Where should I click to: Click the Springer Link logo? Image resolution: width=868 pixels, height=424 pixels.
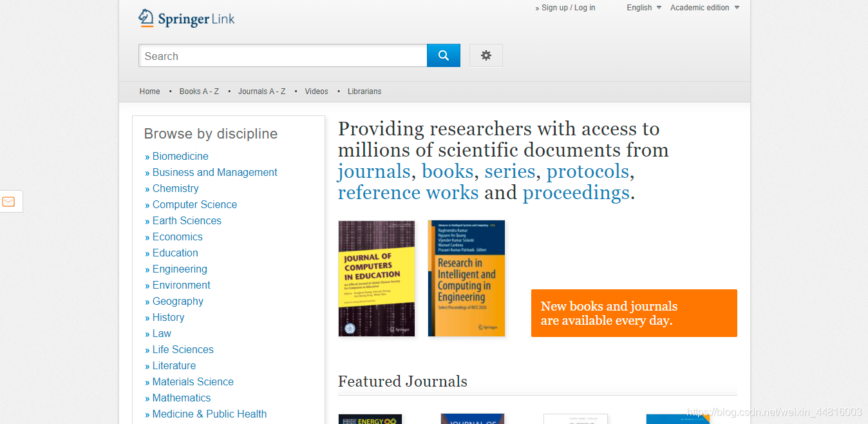[187, 19]
